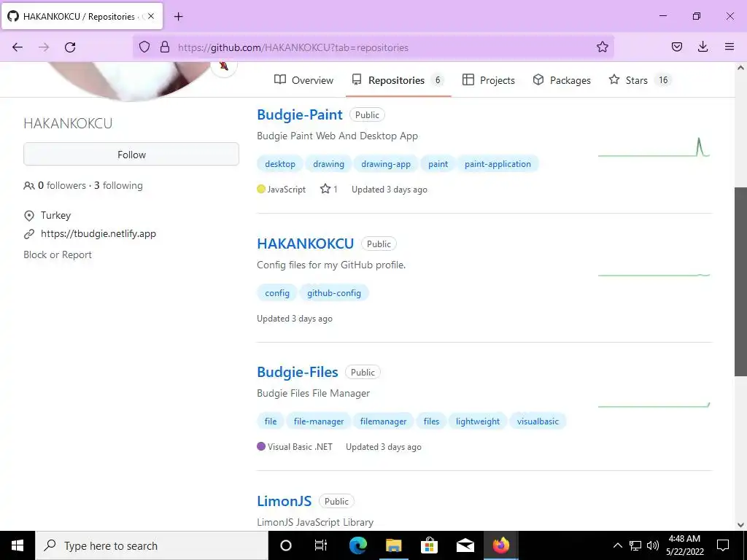Open the Projects profile tab
The image size is (747, 560).
[489, 80]
